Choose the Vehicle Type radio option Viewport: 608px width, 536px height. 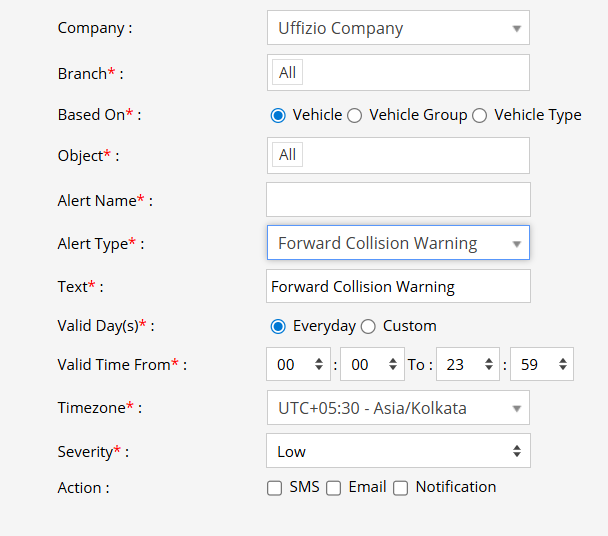tap(480, 115)
